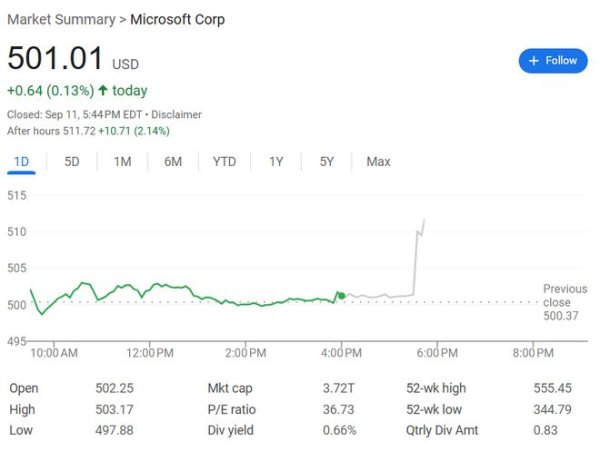The image size is (600, 451).
Task: Click the green closing price dot
Action: 341,295
